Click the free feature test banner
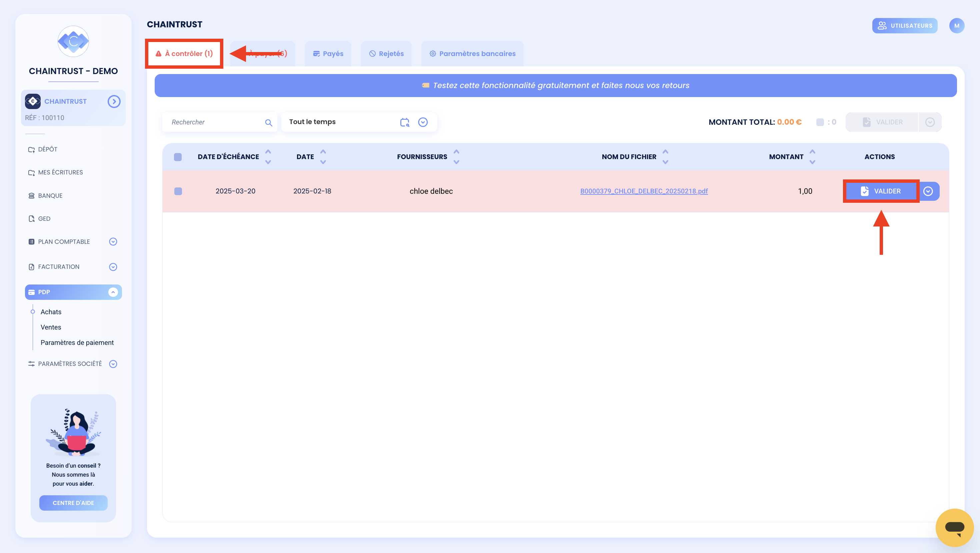The image size is (980, 553). click(x=555, y=85)
